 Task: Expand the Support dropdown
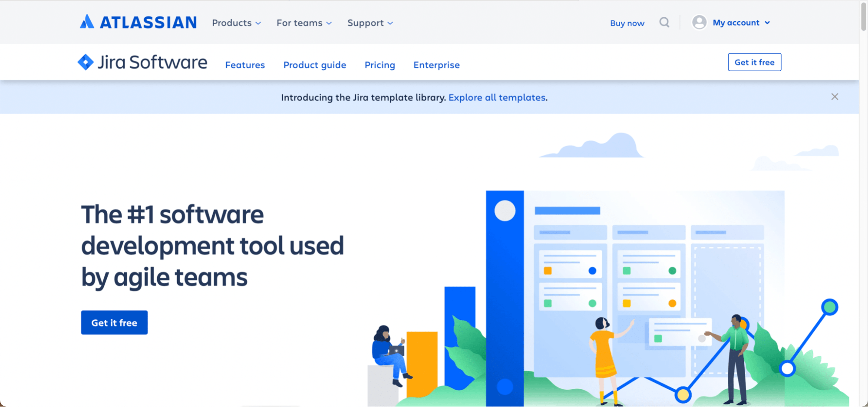tap(370, 23)
